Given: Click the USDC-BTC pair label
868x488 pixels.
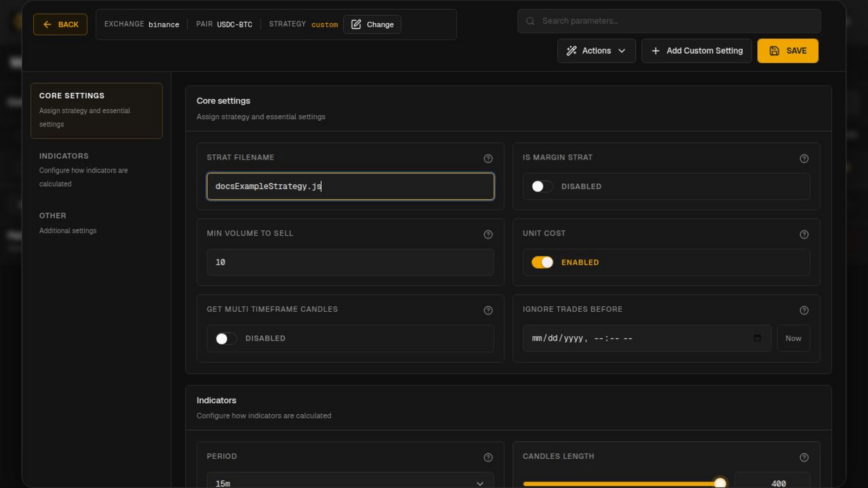Looking at the screenshot, I should pyautogui.click(x=234, y=24).
